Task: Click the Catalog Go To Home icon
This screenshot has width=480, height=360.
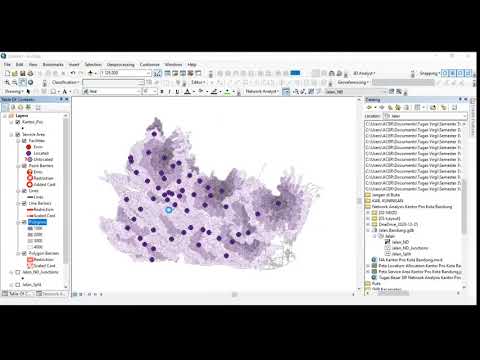Action: [398, 107]
